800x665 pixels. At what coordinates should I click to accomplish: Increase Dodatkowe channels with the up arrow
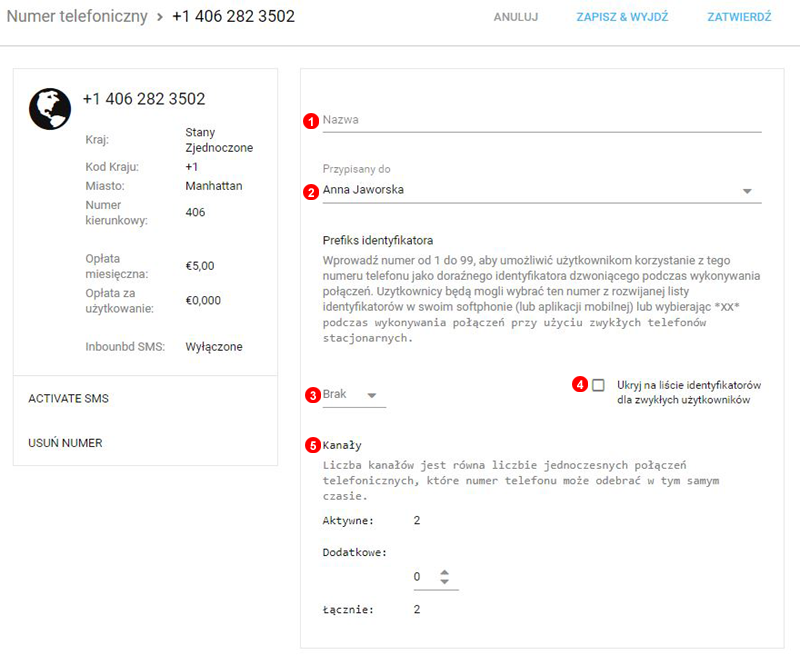coord(445,572)
